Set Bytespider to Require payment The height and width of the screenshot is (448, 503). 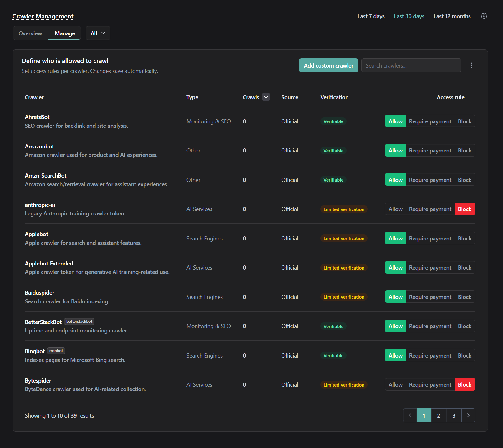(430, 385)
